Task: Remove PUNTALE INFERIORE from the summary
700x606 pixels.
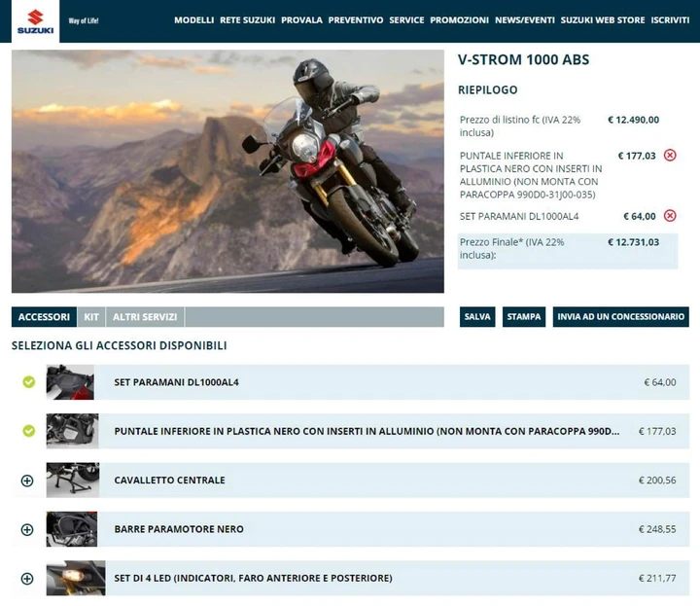Action: click(x=670, y=156)
